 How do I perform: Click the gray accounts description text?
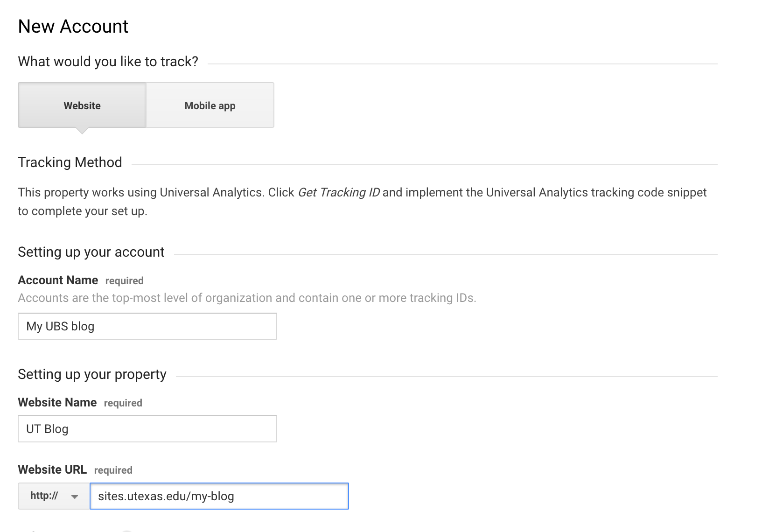click(x=247, y=298)
